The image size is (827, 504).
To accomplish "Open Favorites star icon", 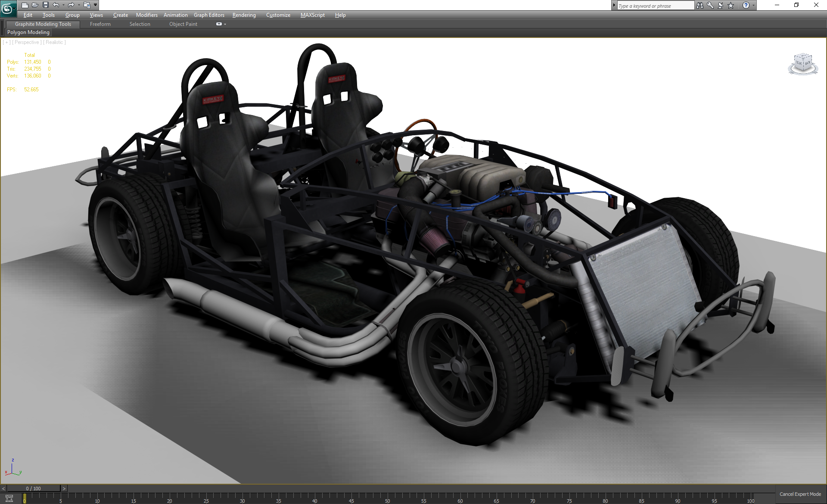I will pos(731,6).
